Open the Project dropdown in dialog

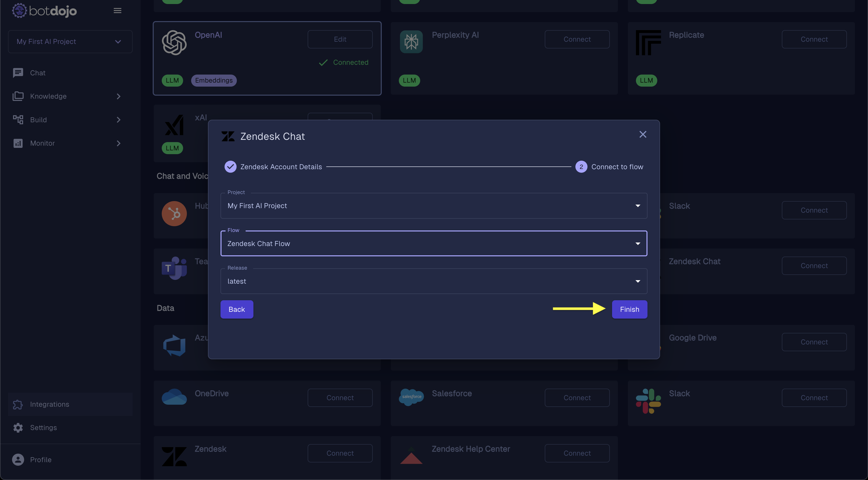[434, 205]
